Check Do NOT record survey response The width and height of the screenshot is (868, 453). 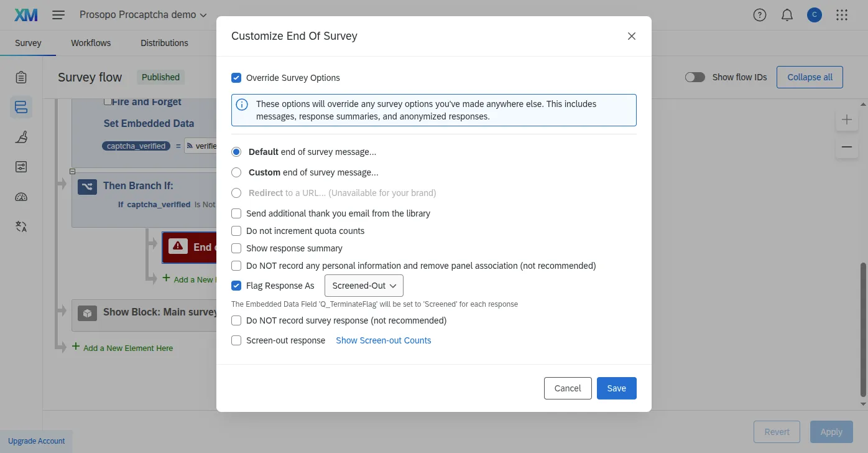(236, 320)
